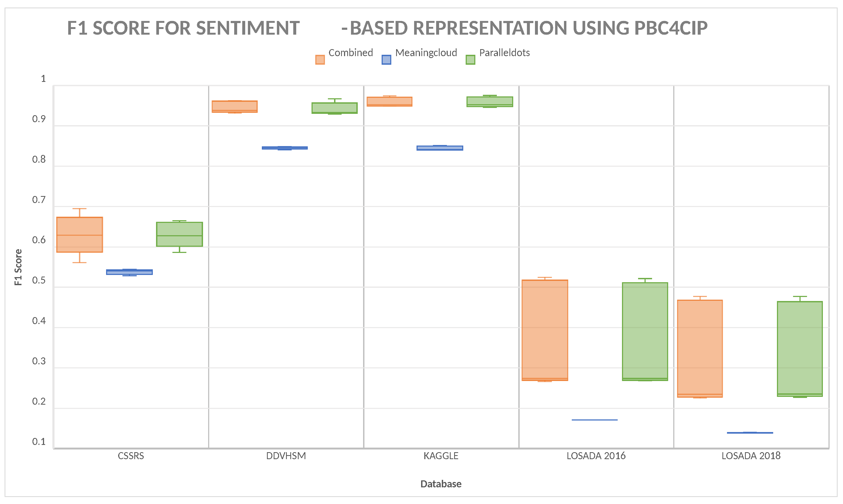Select the Paralleldots legend label
This screenshot has width=843, height=504.
pyautogui.click(x=504, y=53)
